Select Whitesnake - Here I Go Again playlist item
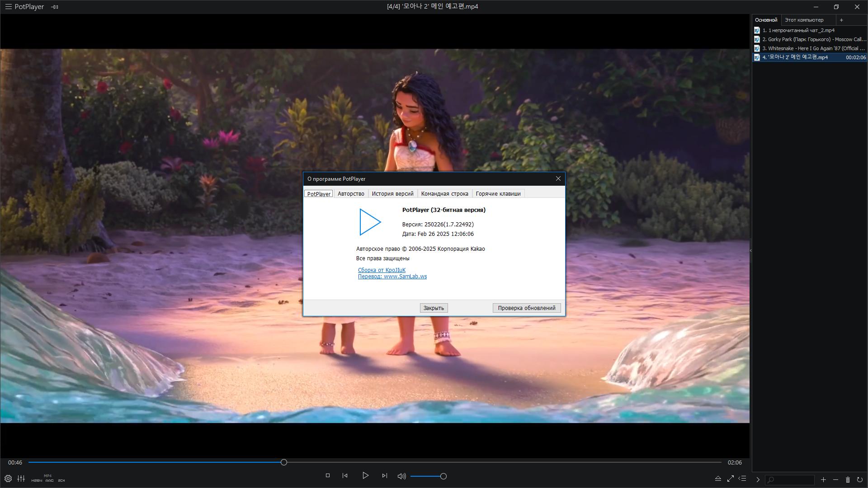This screenshot has width=868, height=488. tap(809, 48)
